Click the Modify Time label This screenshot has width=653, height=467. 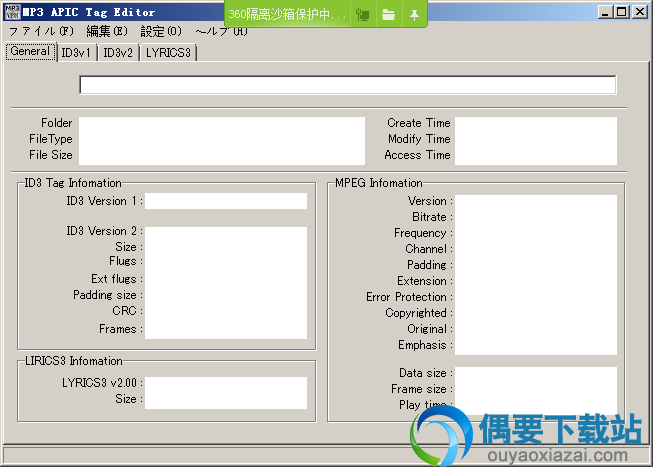pyautogui.click(x=419, y=139)
